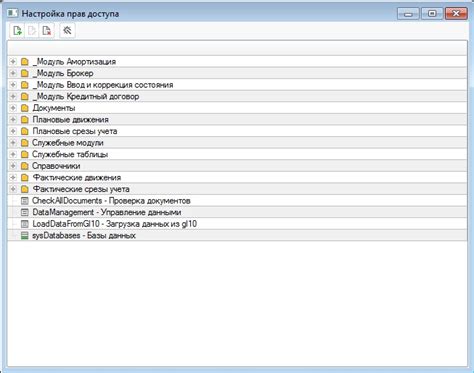Click the LoadDataFromGl10 item icon
Screen dimensions: 474x373
(x=24, y=224)
